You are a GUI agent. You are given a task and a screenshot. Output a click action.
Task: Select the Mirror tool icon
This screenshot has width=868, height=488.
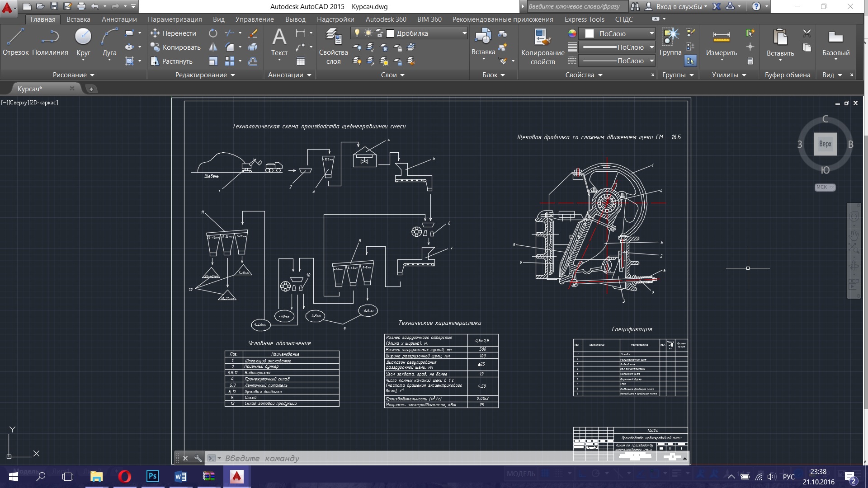pyautogui.click(x=213, y=47)
